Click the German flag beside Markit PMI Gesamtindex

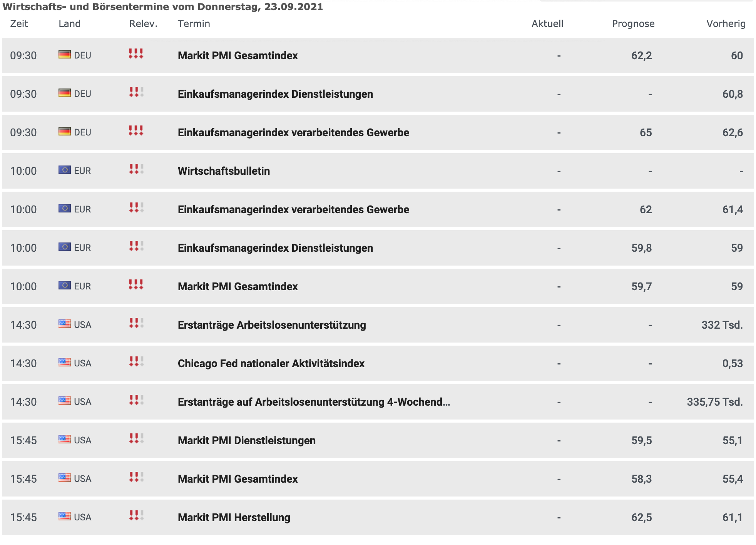tap(65, 55)
